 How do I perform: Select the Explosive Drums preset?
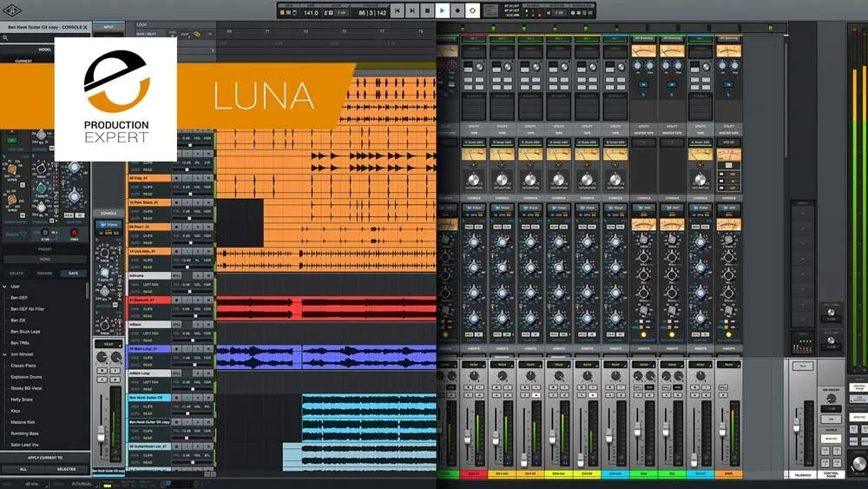pyautogui.click(x=26, y=377)
